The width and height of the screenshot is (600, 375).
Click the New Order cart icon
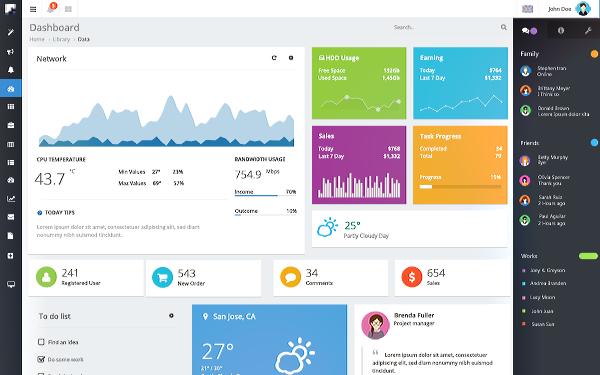162,277
